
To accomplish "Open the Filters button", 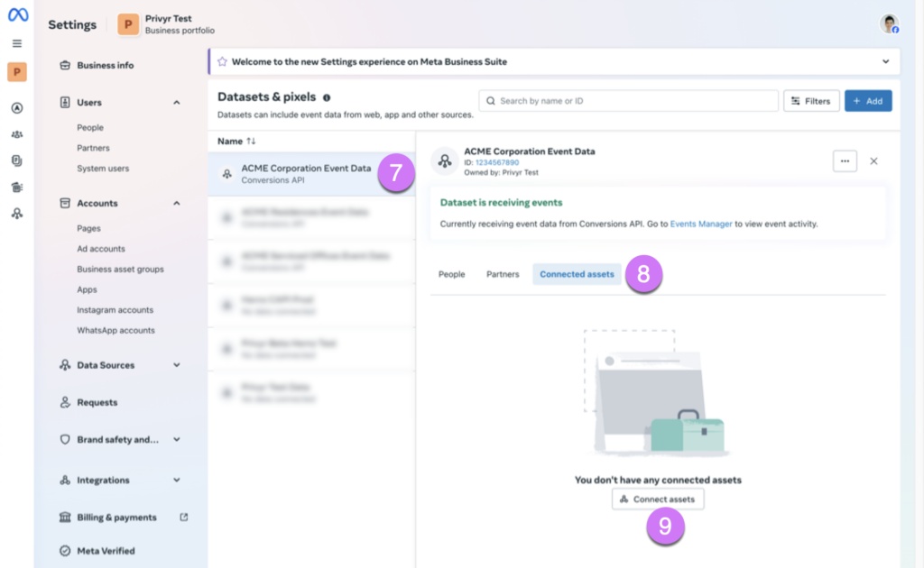I will tap(811, 101).
